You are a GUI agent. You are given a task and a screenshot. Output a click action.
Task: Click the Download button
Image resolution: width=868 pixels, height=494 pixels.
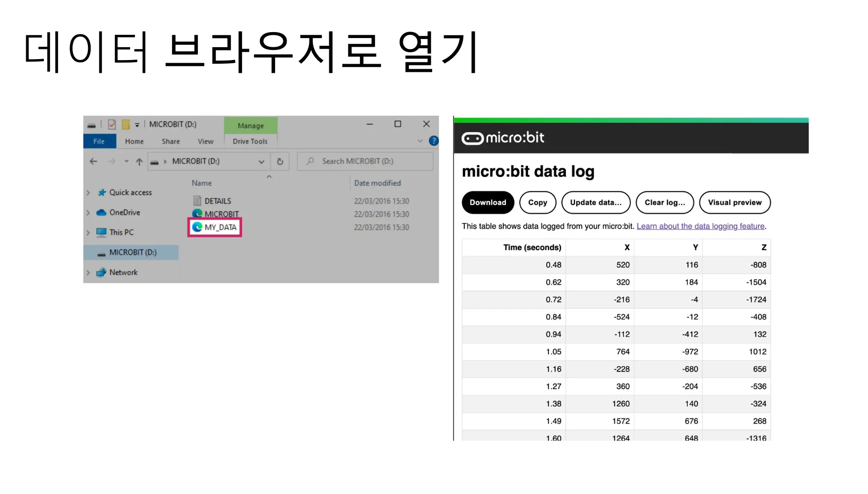(x=488, y=203)
